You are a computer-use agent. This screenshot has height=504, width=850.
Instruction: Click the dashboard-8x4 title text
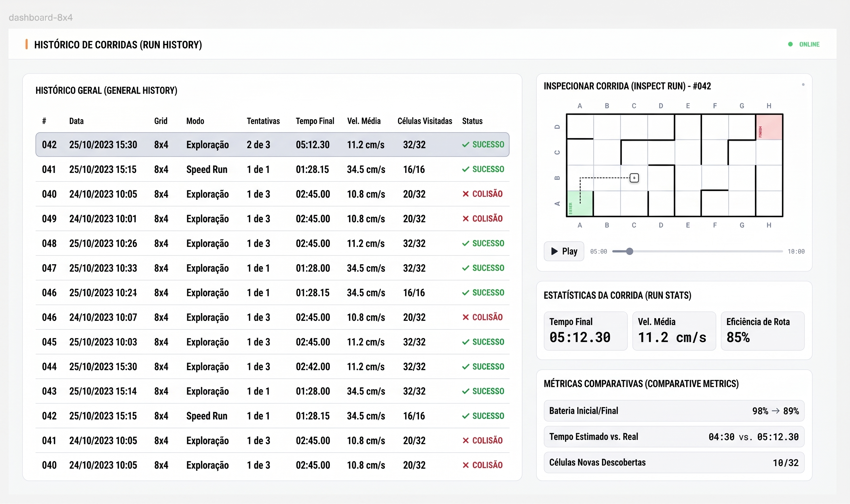coord(41,17)
